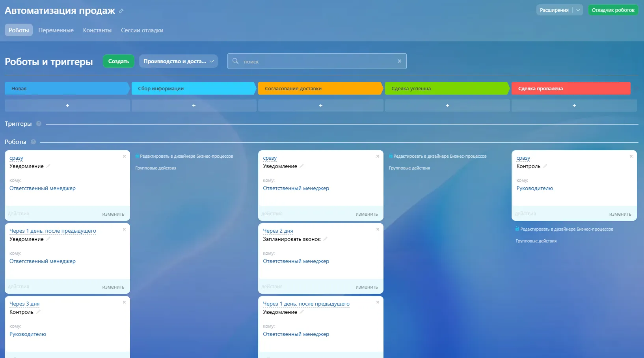Click изменить on Запланировать звонок card
Viewport: 644px width, 358px height.
pyautogui.click(x=367, y=287)
